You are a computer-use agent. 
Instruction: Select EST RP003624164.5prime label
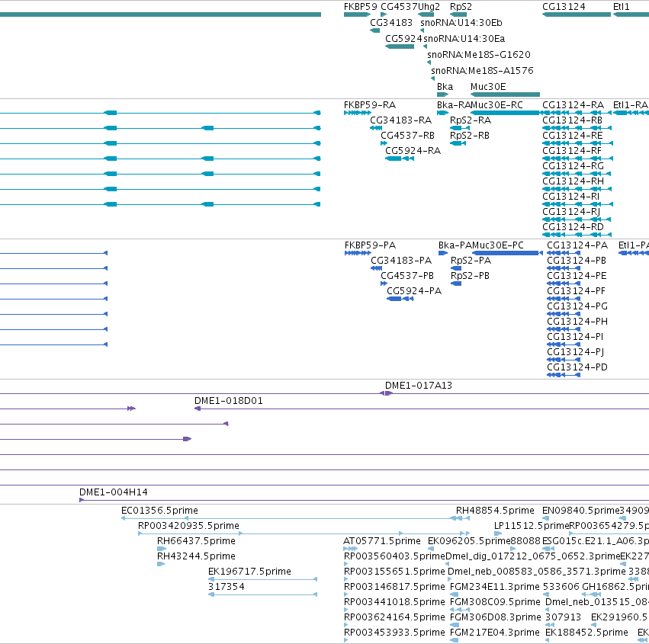click(394, 617)
